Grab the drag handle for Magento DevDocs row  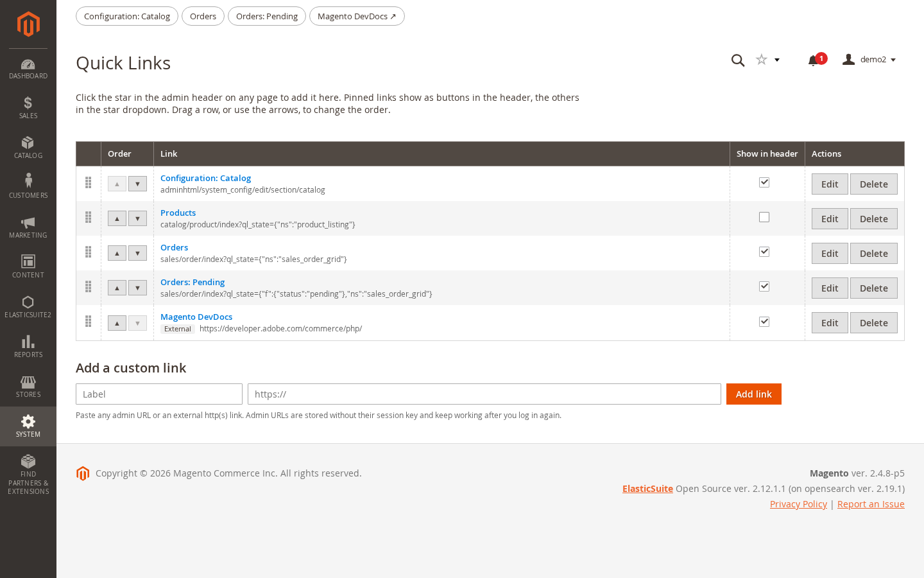[x=89, y=322]
